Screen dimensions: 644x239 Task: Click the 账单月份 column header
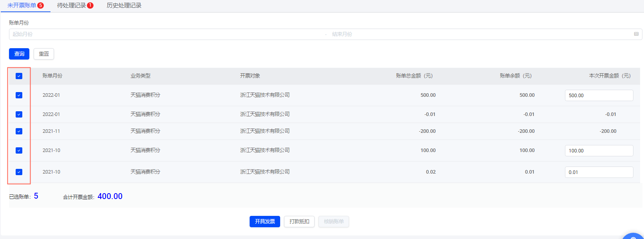(52, 76)
